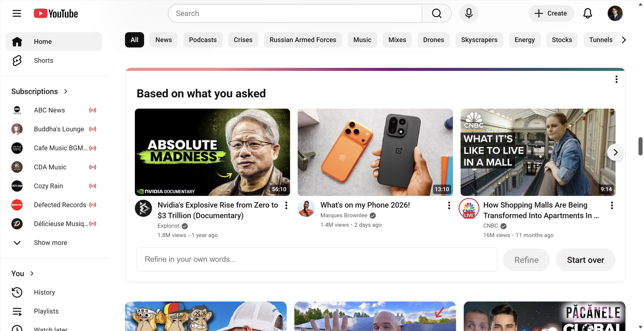Image resolution: width=644 pixels, height=331 pixels.
Task: Click the Refine text input field
Action: 316,259
